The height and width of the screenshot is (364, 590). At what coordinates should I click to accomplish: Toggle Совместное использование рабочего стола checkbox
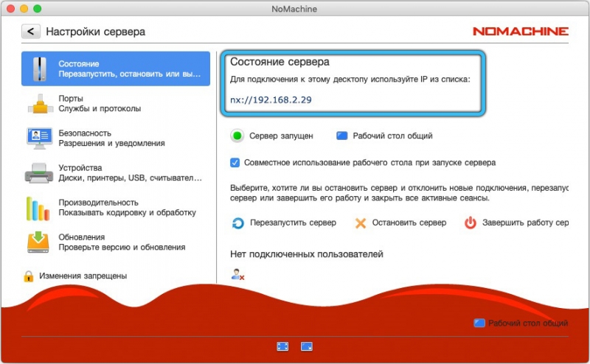(x=235, y=163)
